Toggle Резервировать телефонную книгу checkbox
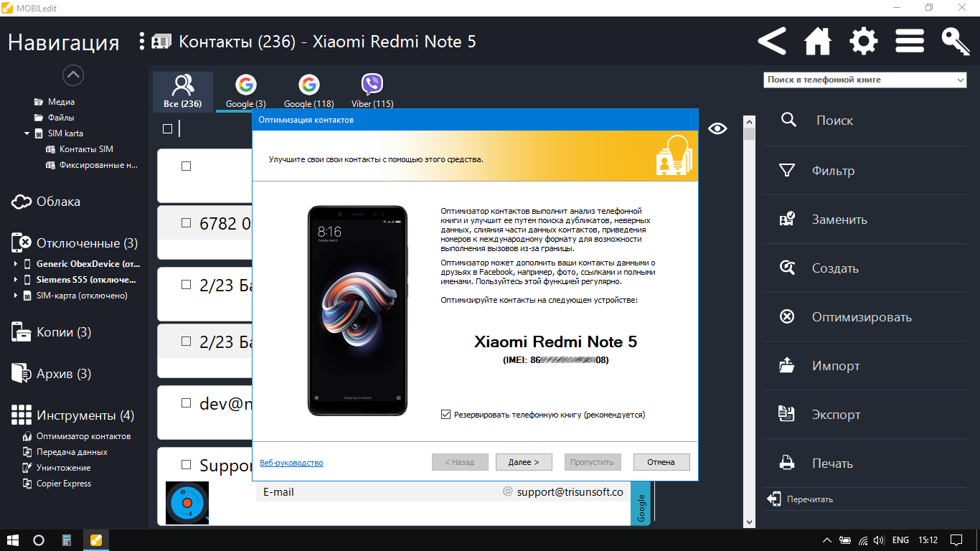The width and height of the screenshot is (980, 551). (x=446, y=415)
